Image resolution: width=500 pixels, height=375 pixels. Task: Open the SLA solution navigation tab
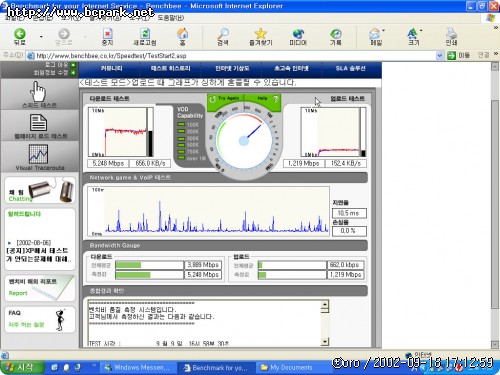pos(350,68)
